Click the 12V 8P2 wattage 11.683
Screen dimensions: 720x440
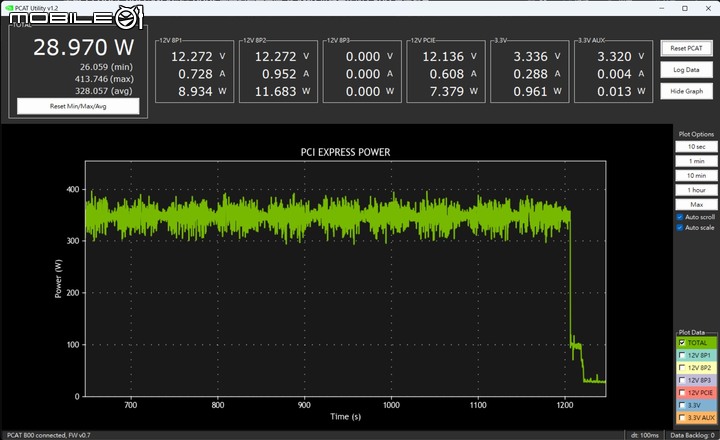point(276,91)
